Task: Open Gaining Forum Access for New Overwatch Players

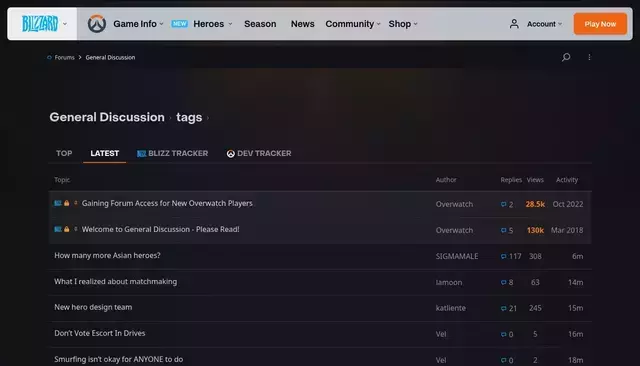Action: 167,203
